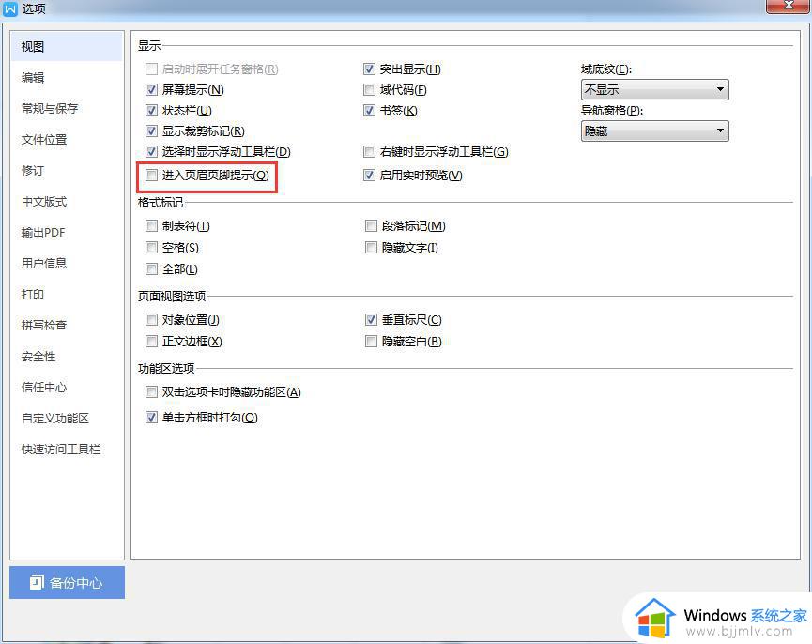Image resolution: width=812 pixels, height=644 pixels.
Task: Check the 正文边框(X) option
Action: [151, 341]
